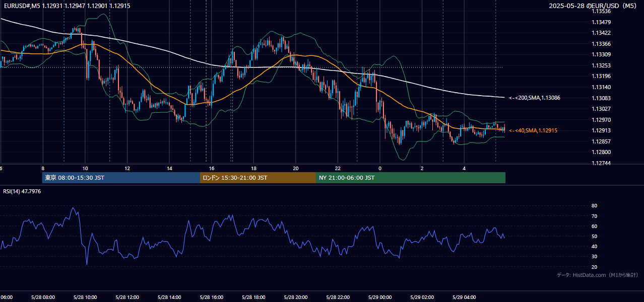This screenshot has width=644, height=302.
Task: Click RSI level 20 on the scale
Action: [x=594, y=267]
